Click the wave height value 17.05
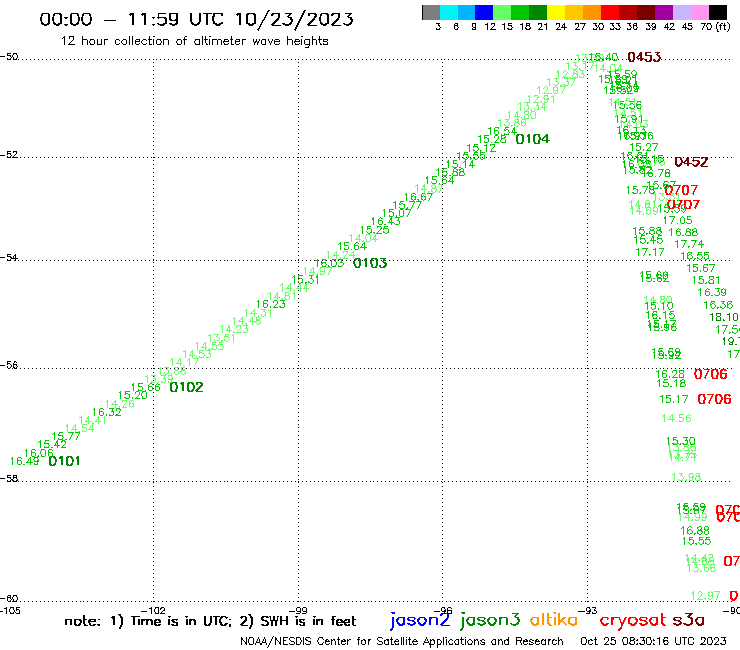The width and height of the screenshot is (740, 650). tap(678, 220)
